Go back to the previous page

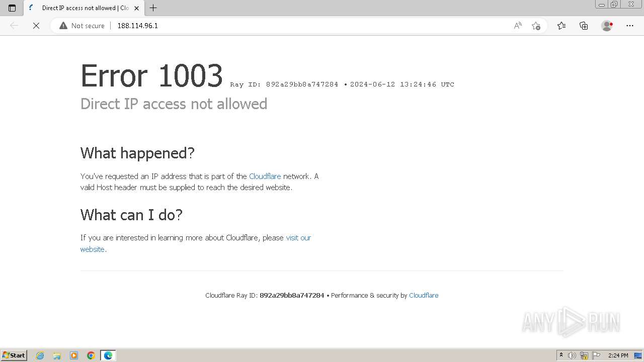14,26
